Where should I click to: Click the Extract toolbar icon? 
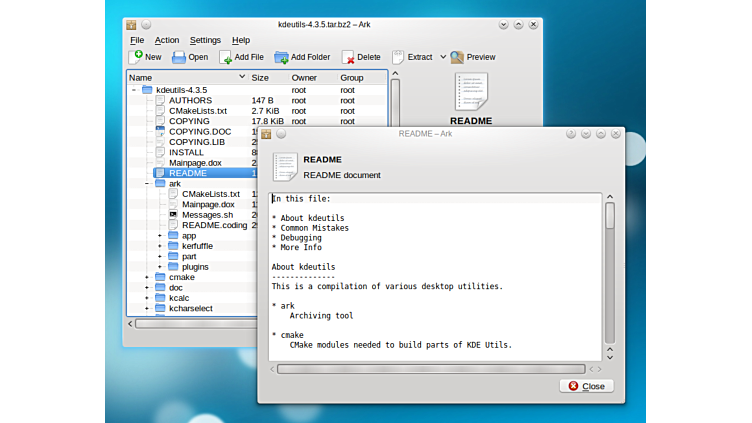pos(399,57)
